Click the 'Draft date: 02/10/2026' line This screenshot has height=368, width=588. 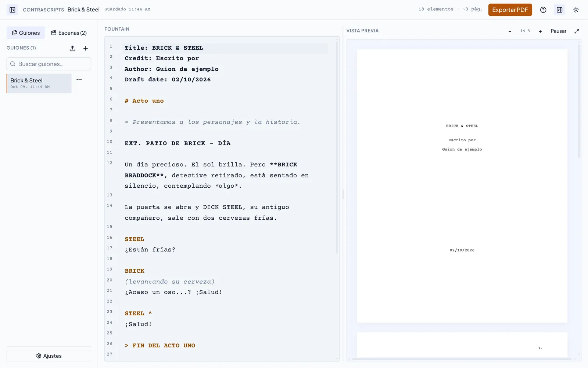(168, 79)
